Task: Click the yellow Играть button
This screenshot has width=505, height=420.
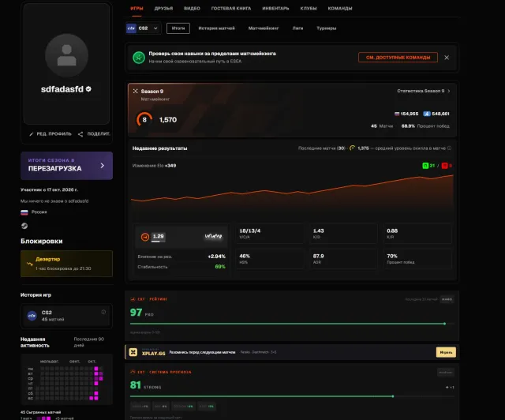Action: (x=446, y=352)
